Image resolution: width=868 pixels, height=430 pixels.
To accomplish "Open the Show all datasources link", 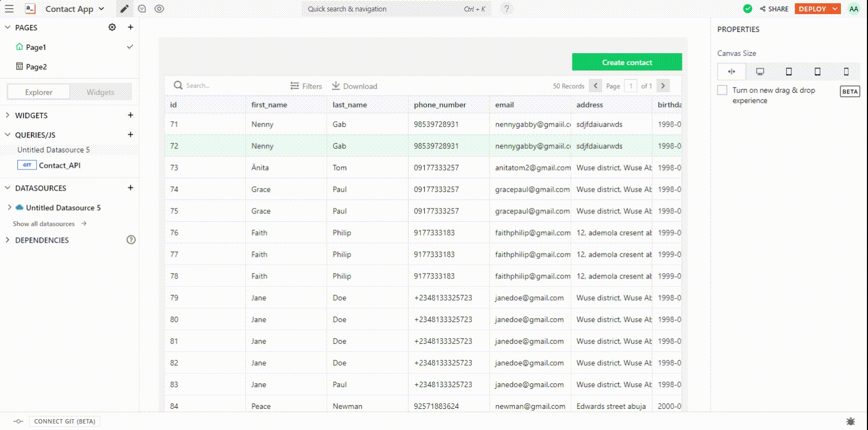I will [x=44, y=224].
